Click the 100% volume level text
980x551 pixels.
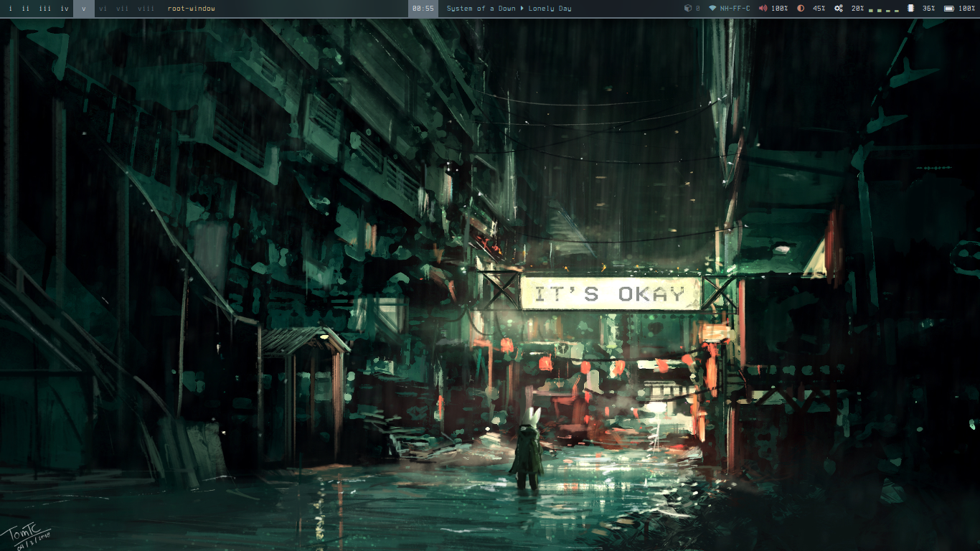coord(780,9)
